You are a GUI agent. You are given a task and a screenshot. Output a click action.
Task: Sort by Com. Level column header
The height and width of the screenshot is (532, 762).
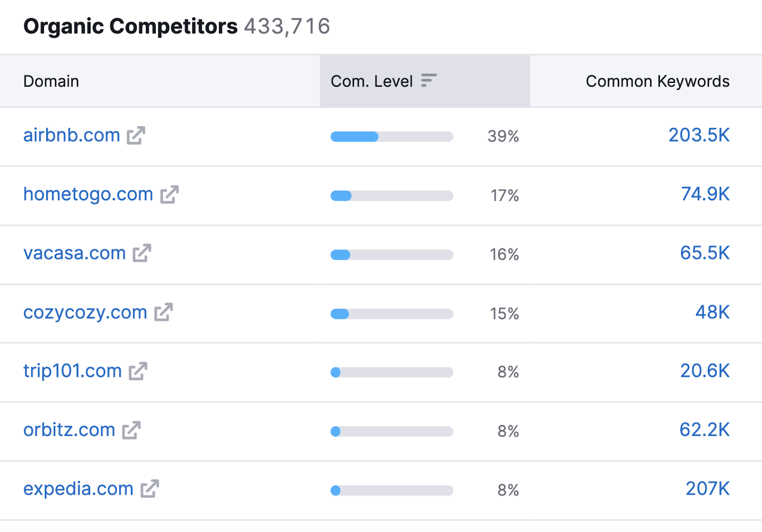371,81
